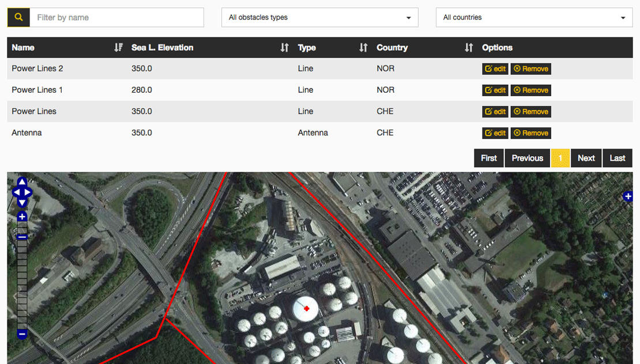Click Antenna in the Type column
640x364 pixels.
(313, 132)
